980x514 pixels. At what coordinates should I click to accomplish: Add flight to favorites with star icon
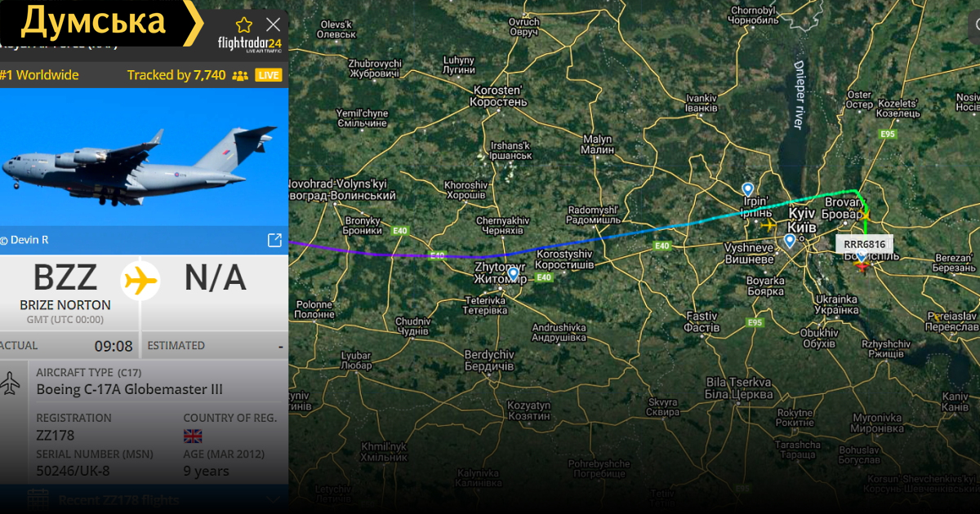click(x=243, y=25)
